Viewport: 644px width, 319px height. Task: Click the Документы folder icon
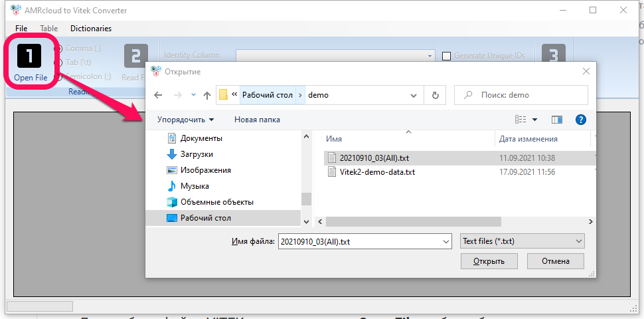[172, 138]
